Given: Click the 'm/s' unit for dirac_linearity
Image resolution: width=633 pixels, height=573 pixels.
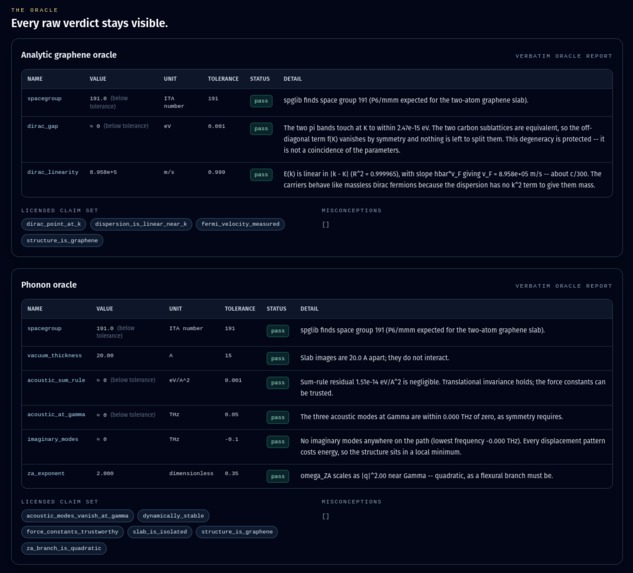Looking at the screenshot, I should 169,172.
